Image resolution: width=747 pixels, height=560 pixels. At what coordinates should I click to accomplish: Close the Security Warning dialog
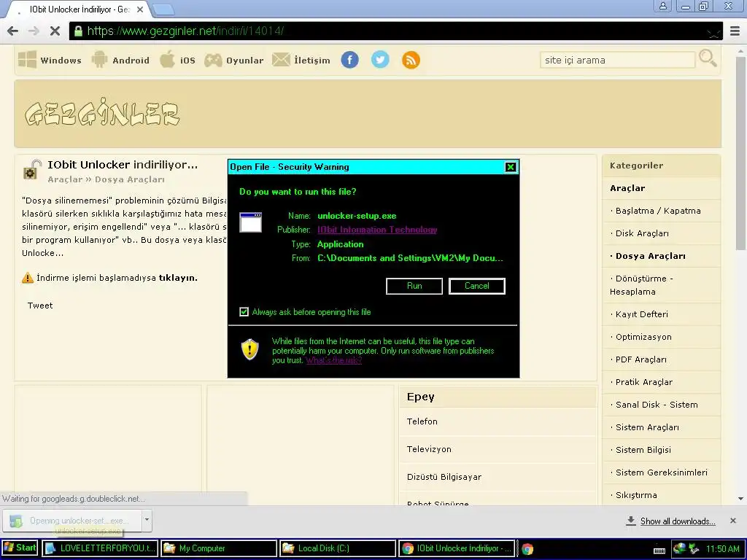tap(510, 167)
